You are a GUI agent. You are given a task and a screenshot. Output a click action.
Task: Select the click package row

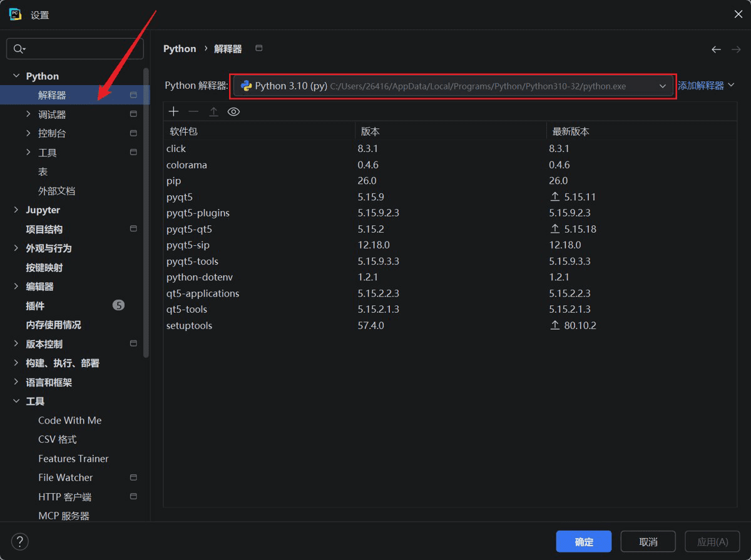point(450,148)
